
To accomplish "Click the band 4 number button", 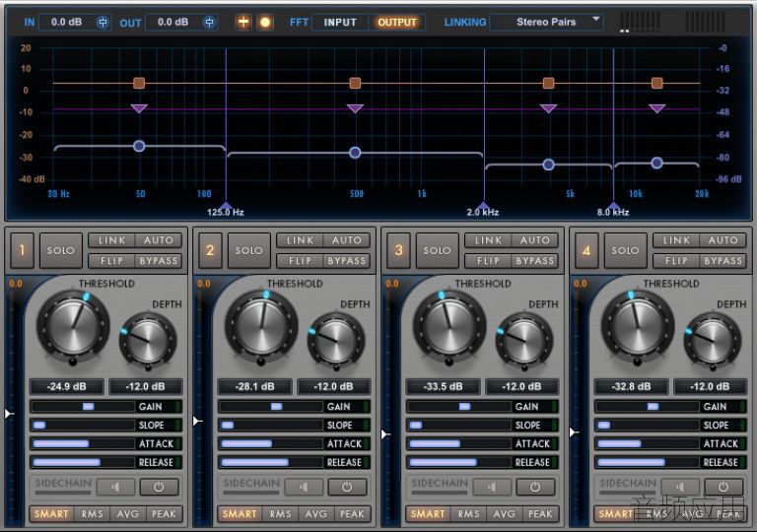I will tap(586, 250).
